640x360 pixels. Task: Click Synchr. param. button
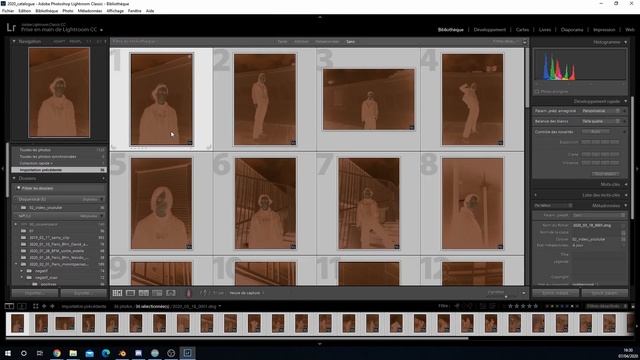(604, 293)
